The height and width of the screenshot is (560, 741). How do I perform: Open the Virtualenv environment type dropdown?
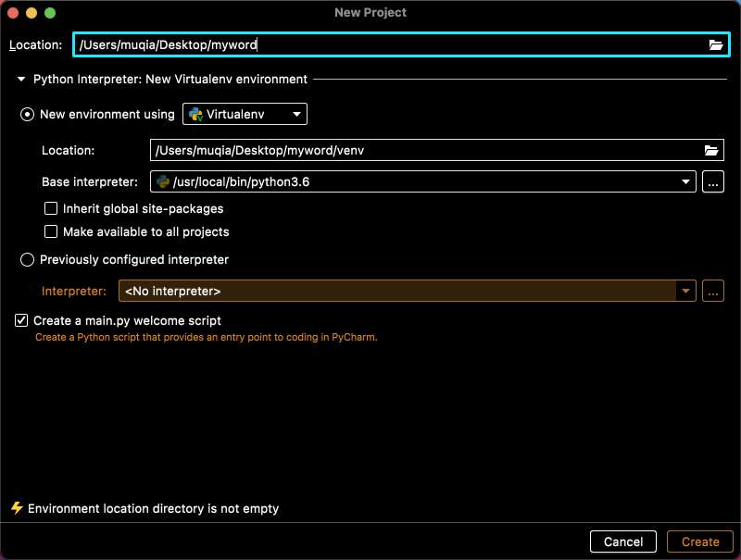point(245,114)
